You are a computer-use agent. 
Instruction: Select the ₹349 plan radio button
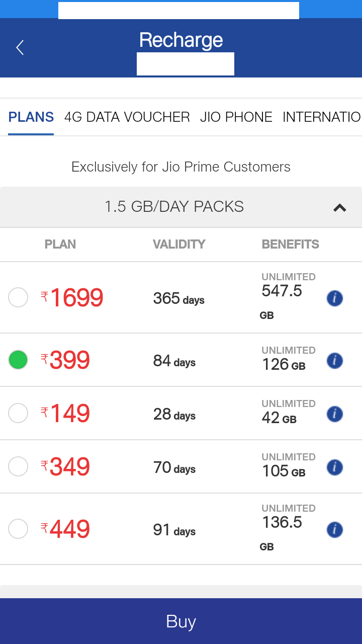coord(18,467)
